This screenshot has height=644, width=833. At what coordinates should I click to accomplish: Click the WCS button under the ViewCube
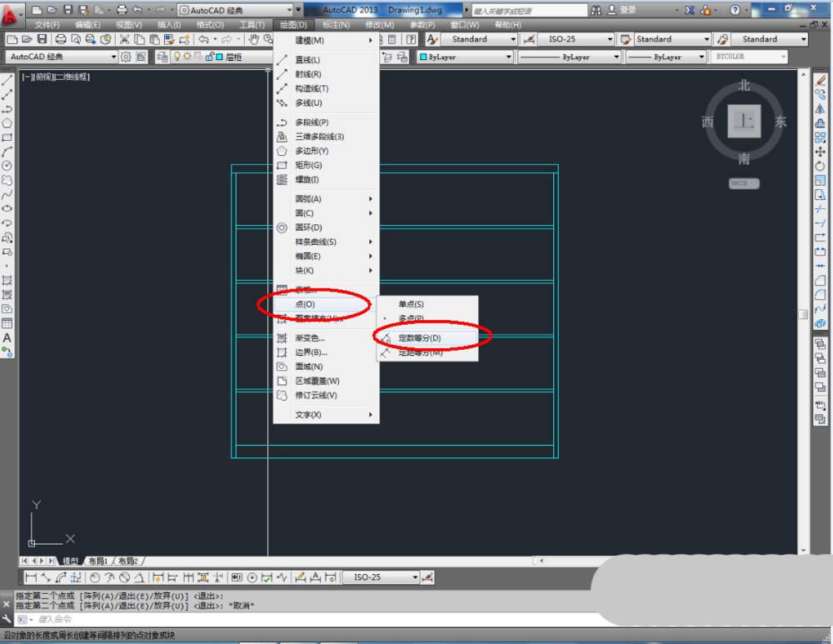(x=744, y=183)
